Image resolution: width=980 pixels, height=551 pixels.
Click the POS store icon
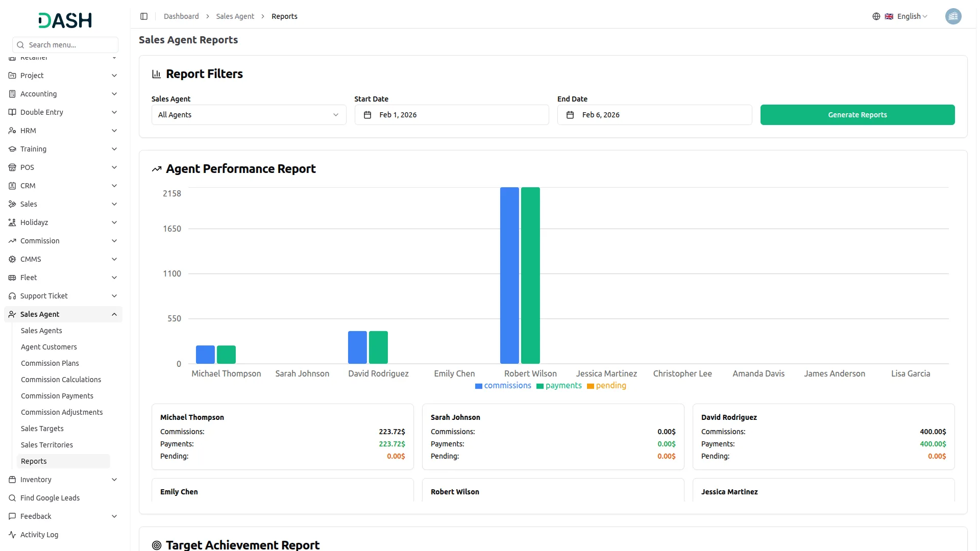pos(12,167)
